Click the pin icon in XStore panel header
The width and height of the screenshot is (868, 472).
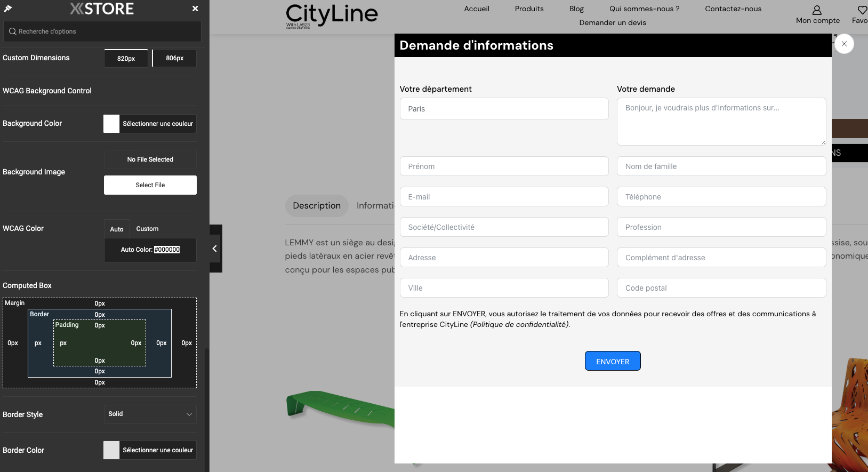[8, 9]
